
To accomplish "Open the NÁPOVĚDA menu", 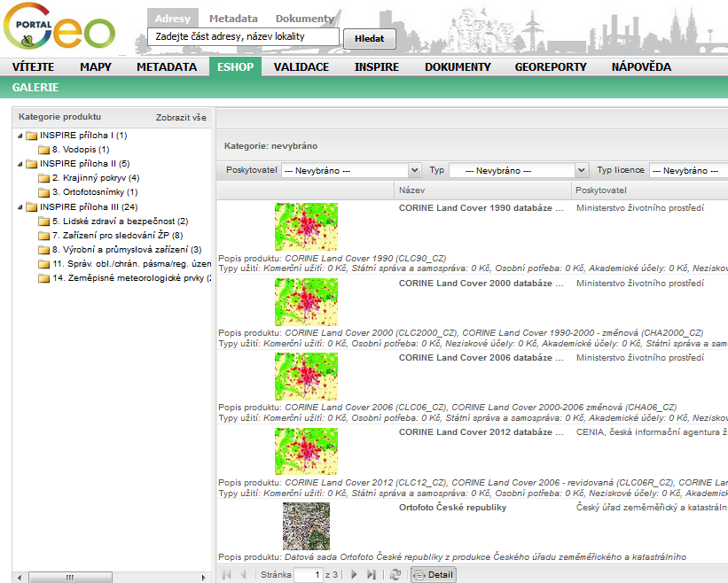I will click(x=641, y=66).
